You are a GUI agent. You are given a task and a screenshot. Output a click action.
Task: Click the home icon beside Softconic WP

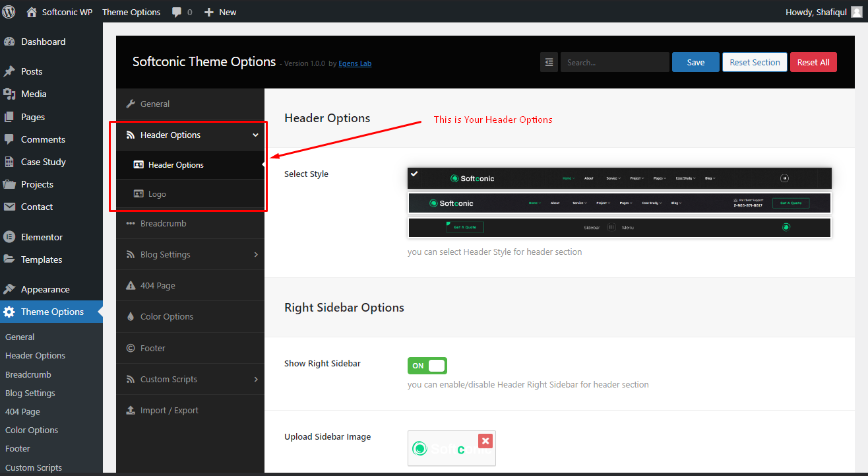[x=32, y=12]
